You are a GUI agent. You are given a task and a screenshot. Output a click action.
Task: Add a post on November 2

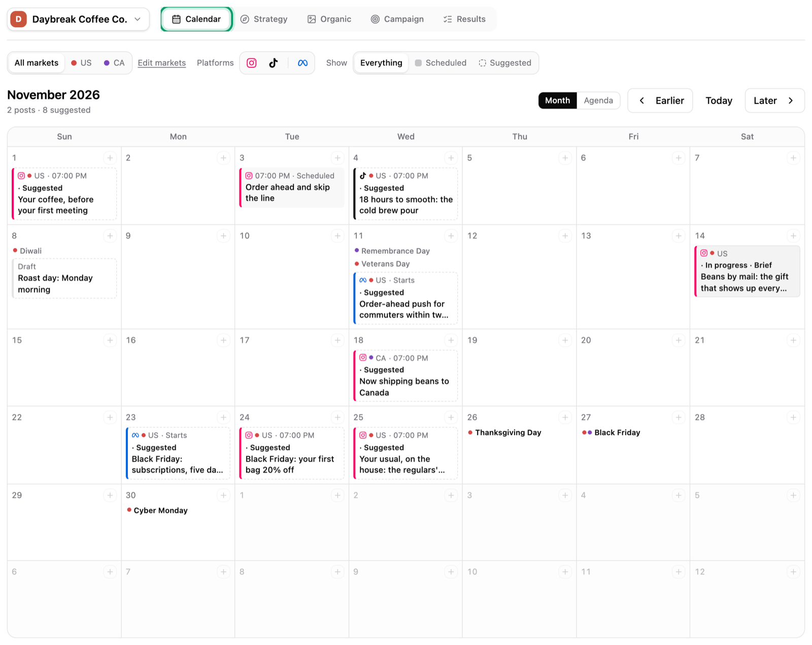(223, 158)
